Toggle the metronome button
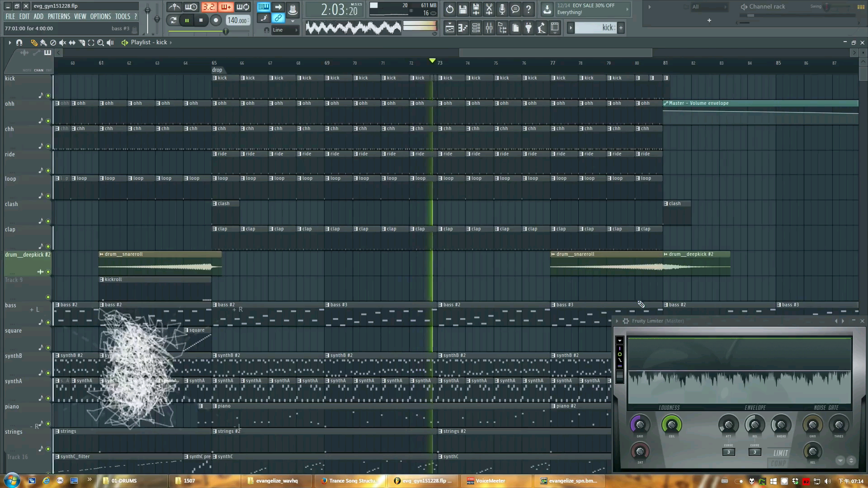 pos(174,7)
